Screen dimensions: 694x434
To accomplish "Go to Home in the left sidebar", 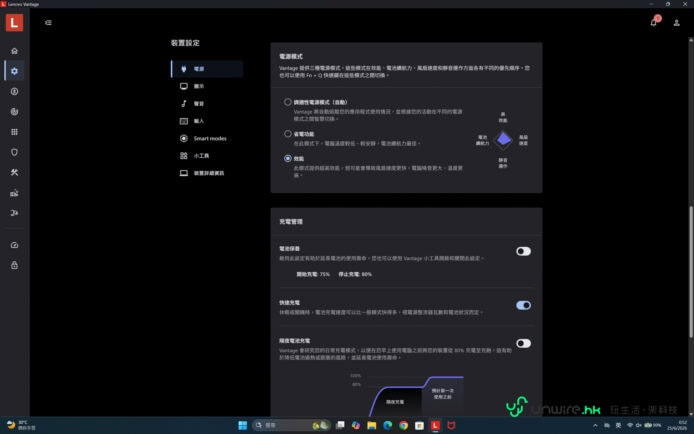I will click(14, 51).
